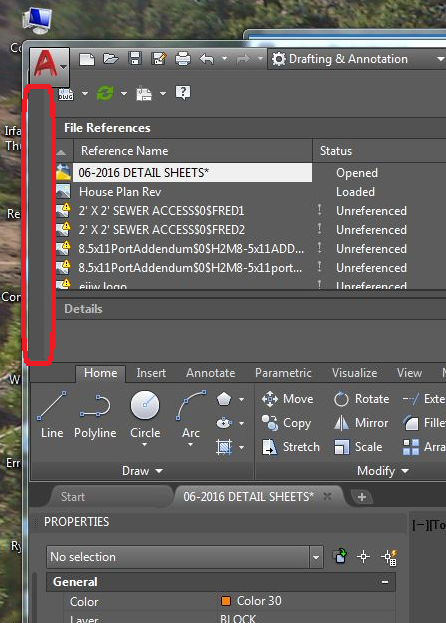
Task: Click the Save As icon
Action: pos(158,59)
